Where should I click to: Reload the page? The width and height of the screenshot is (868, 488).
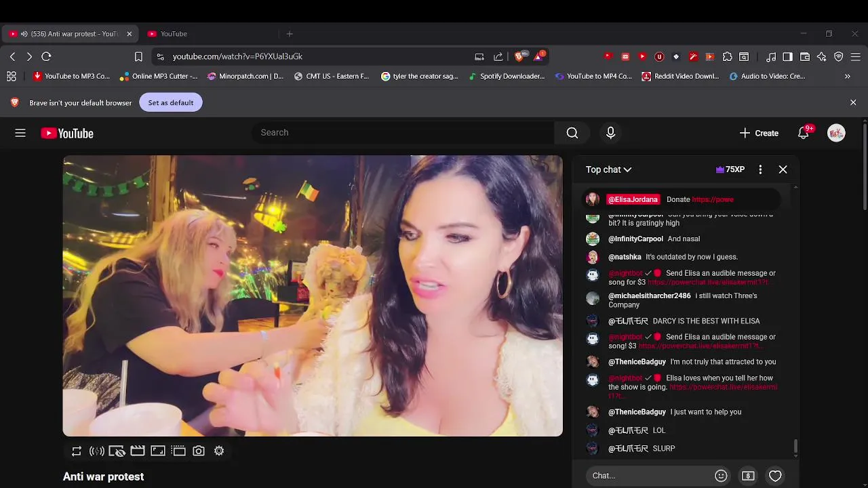click(x=46, y=56)
